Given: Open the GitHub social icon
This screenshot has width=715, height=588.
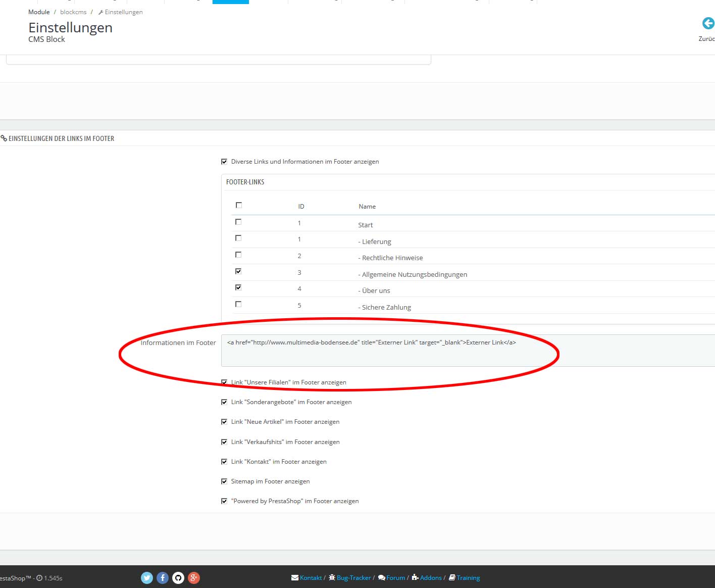Looking at the screenshot, I should pos(178,578).
